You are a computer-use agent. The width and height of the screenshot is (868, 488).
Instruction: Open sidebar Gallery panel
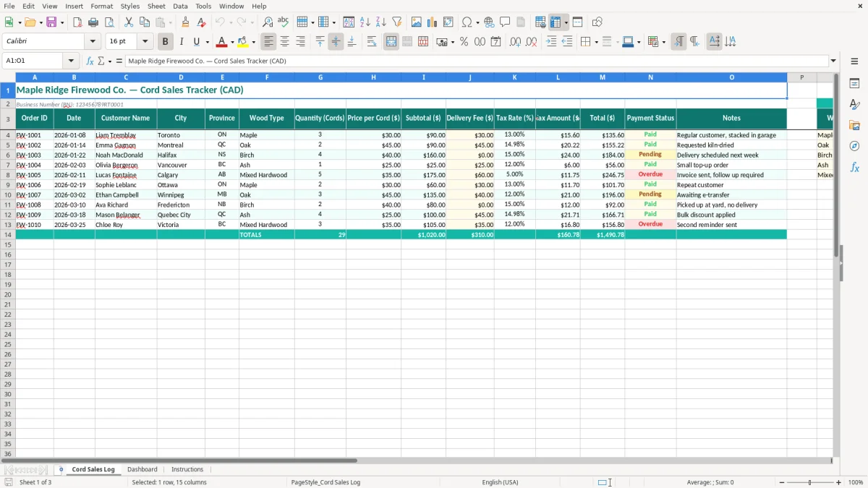(854, 125)
